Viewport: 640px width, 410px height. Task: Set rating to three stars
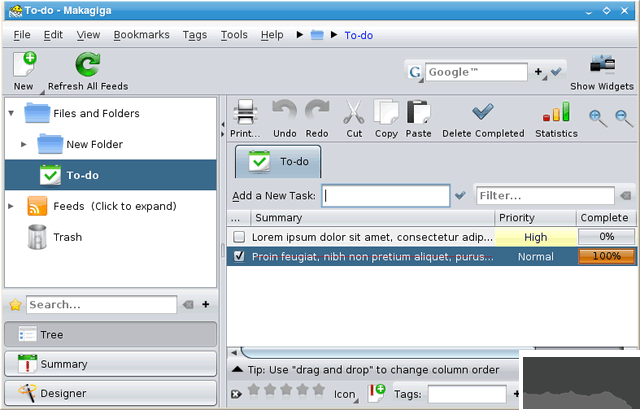286,390
